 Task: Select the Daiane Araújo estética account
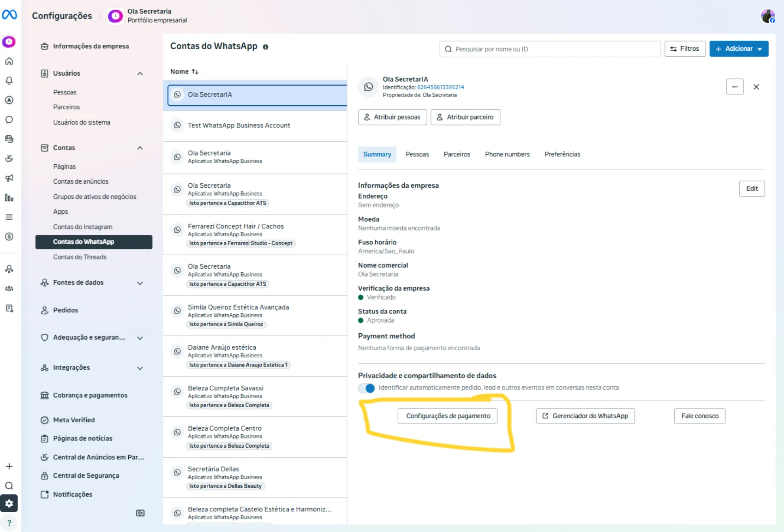coord(255,356)
